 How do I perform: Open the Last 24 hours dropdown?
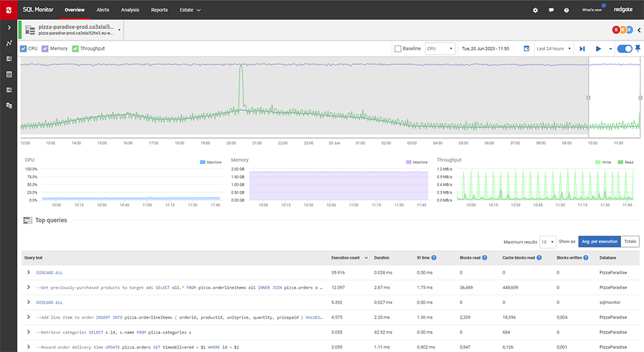[x=553, y=49]
